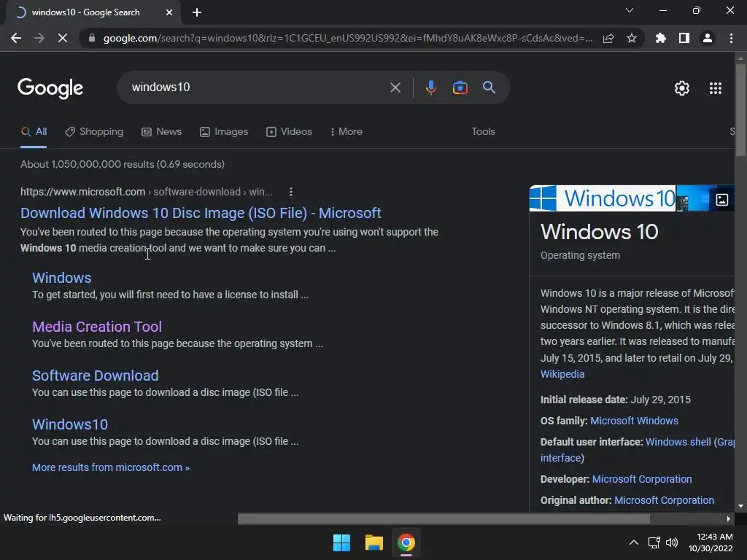Open the search Tools options
The width and height of the screenshot is (747, 560).
tap(483, 132)
